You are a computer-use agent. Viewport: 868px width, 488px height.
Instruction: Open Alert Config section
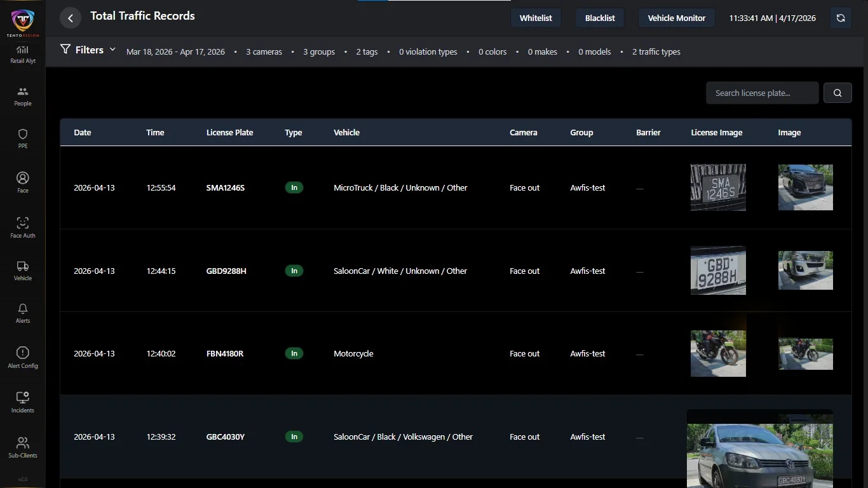point(22,358)
